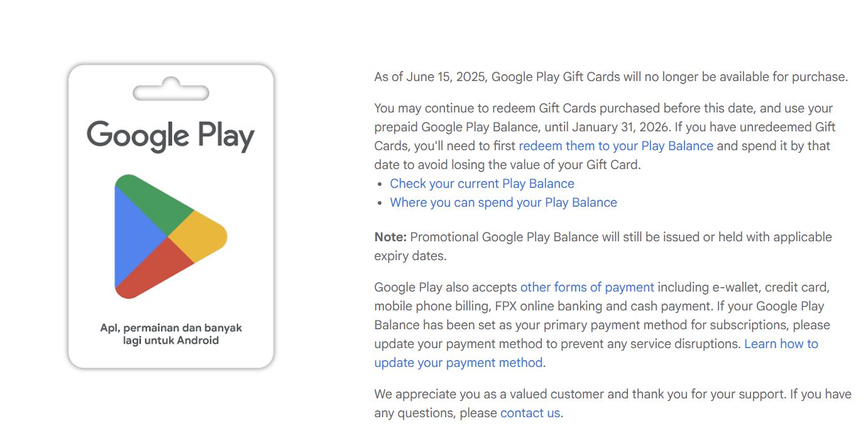Click the bold "Note:" label

coord(390,237)
